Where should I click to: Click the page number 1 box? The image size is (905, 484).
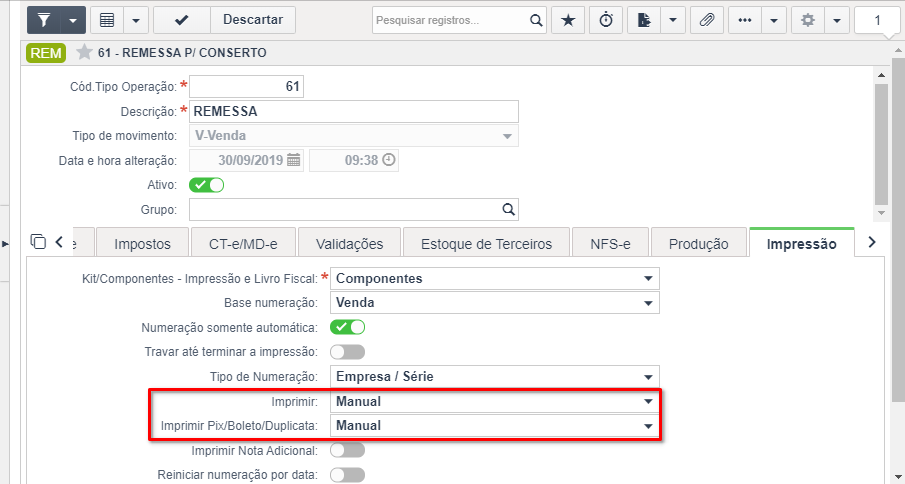click(877, 21)
